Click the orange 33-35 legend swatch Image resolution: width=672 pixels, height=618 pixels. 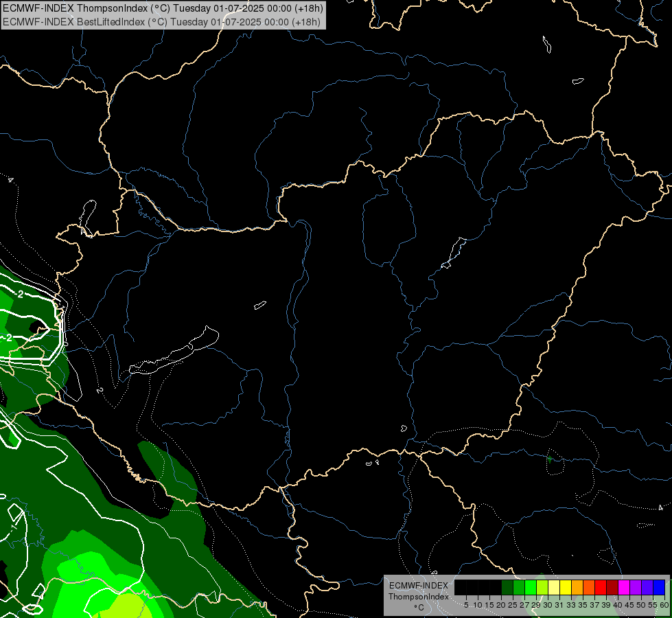pos(577,587)
